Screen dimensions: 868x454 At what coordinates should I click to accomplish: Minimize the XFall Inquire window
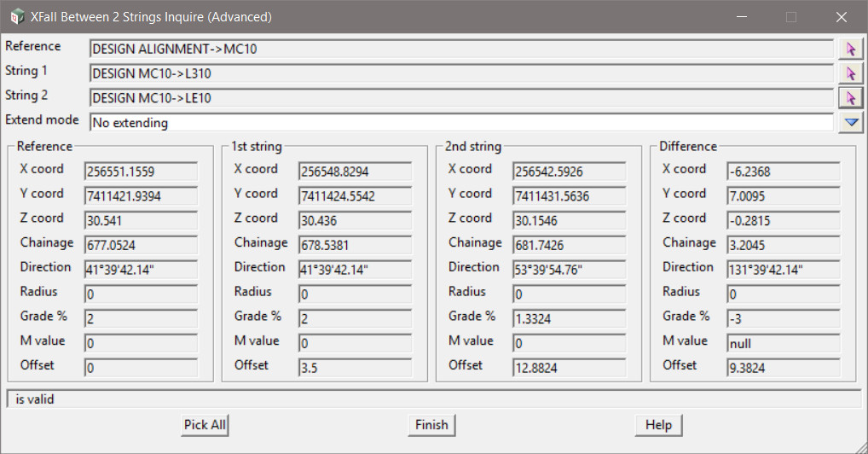(742, 17)
